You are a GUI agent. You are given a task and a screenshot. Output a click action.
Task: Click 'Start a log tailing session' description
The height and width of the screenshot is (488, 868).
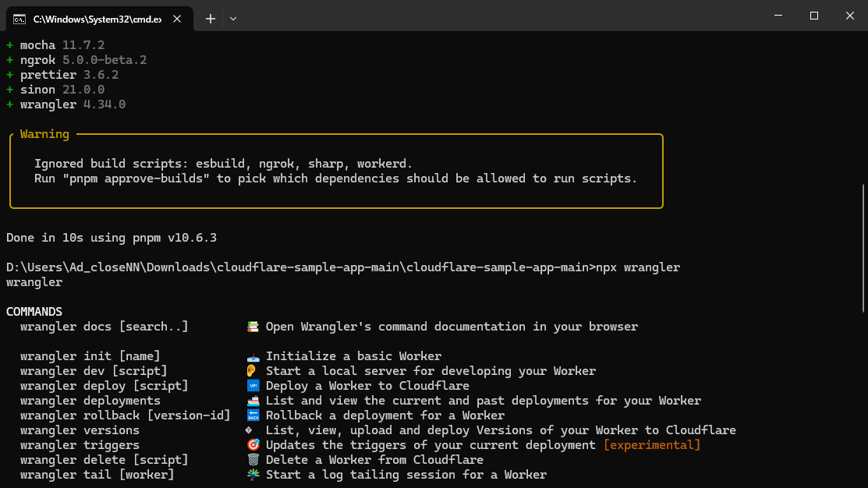(x=406, y=475)
